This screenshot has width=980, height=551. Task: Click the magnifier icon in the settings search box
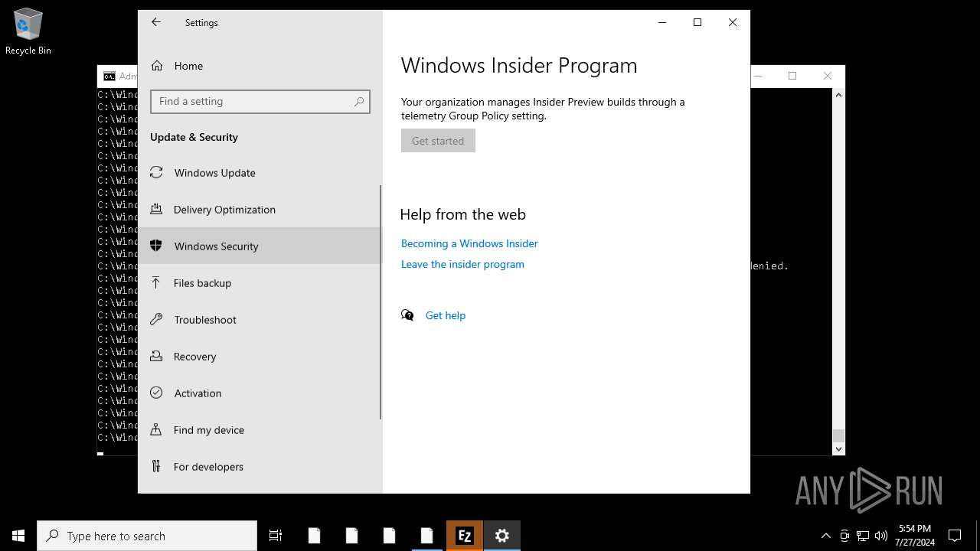(x=359, y=101)
